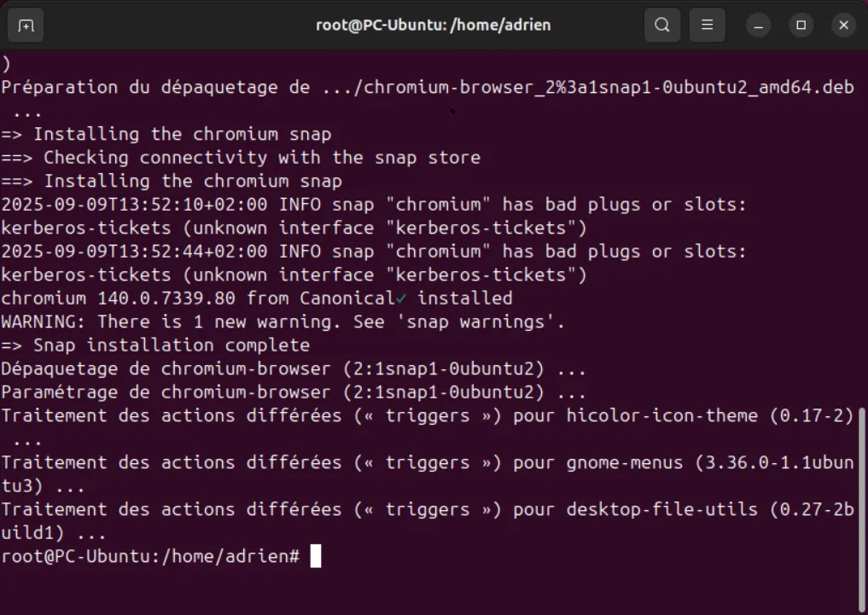Click 'Dépaquetage de chromium-browser' line
This screenshot has height=615, width=868.
coord(294,368)
